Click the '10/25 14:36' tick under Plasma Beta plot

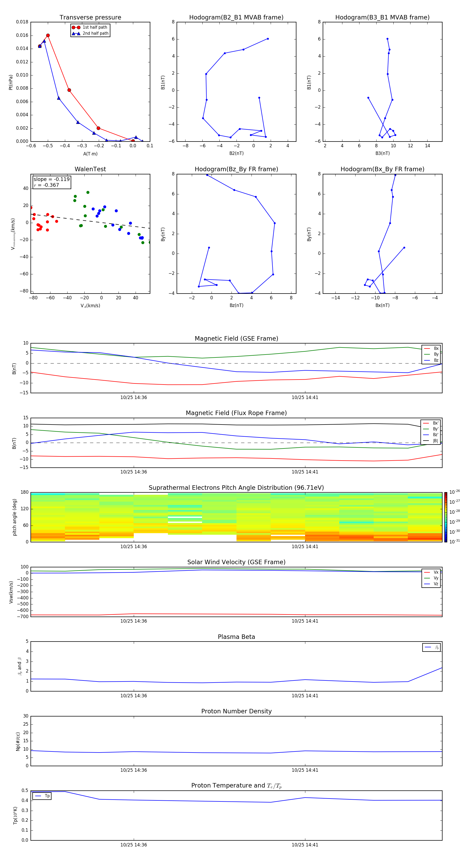(134, 696)
